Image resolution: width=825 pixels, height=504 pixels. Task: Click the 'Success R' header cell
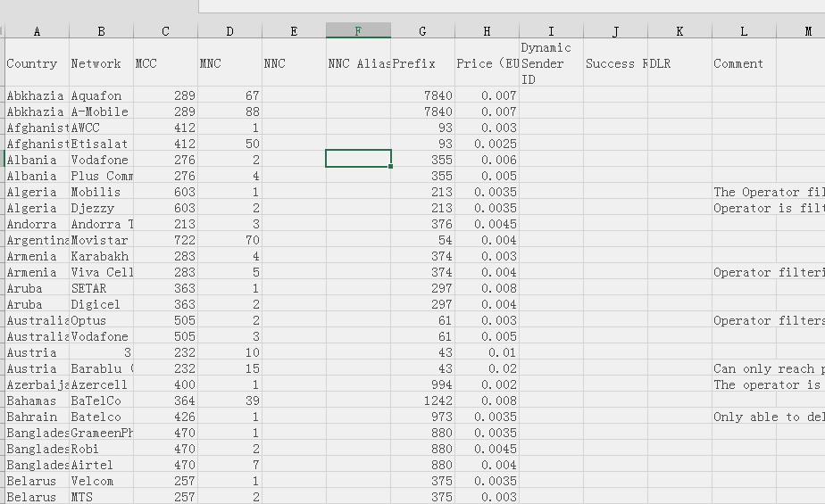(615, 63)
